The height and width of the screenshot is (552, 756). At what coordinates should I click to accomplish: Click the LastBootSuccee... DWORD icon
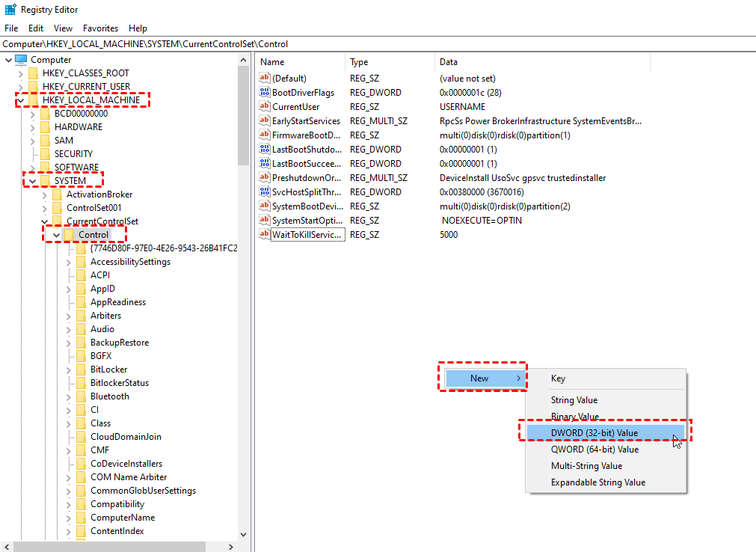tap(264, 163)
